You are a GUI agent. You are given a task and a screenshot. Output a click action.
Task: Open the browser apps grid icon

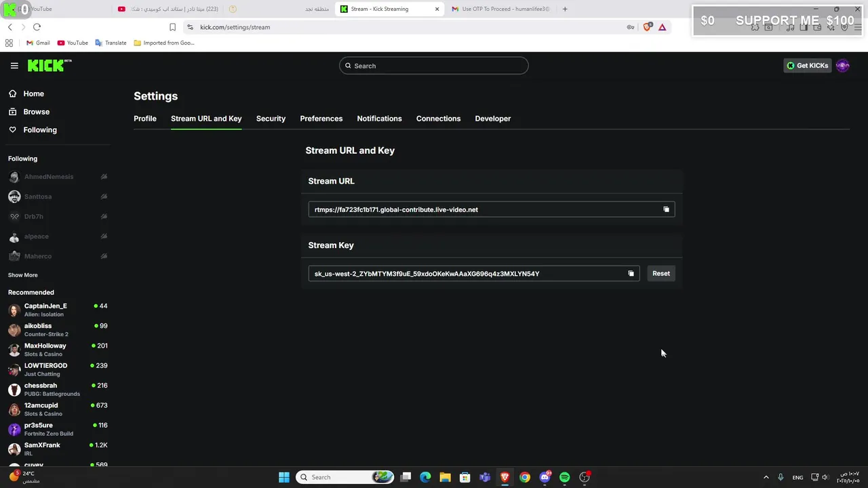click(9, 43)
